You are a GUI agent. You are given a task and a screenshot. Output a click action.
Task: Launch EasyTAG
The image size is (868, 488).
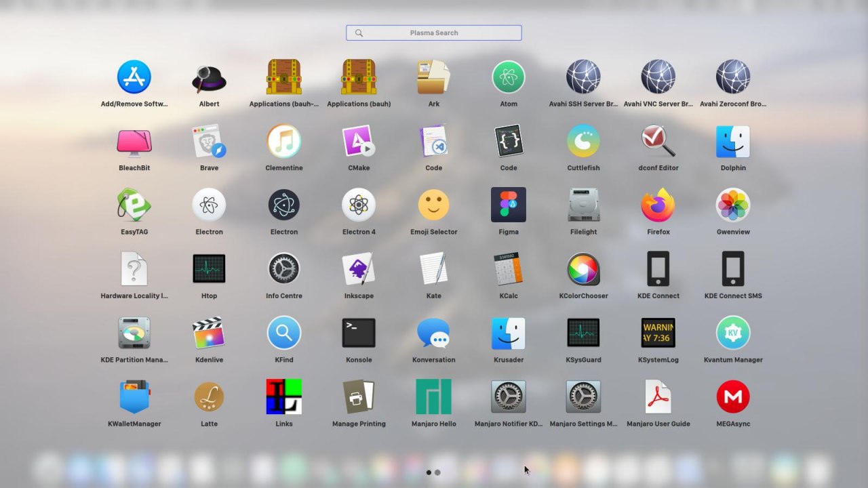coord(134,205)
